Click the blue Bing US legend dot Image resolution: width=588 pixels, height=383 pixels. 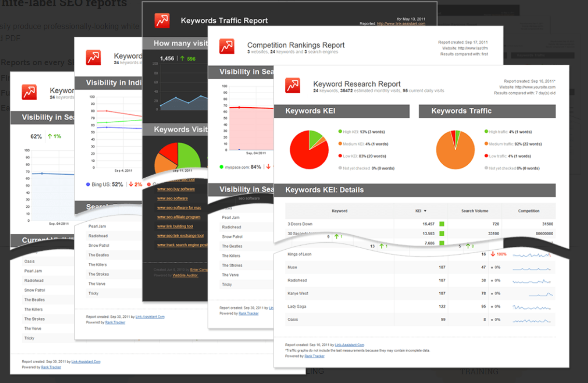(88, 184)
